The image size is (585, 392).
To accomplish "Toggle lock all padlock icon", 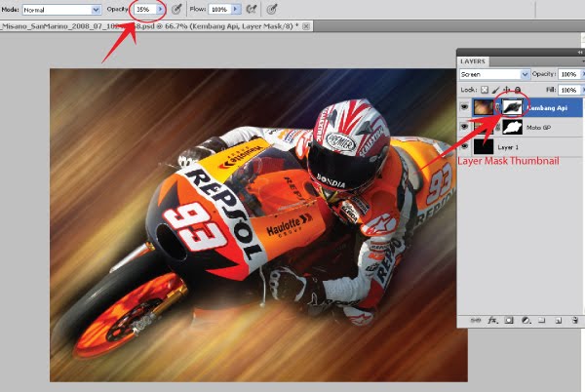I will [518, 90].
